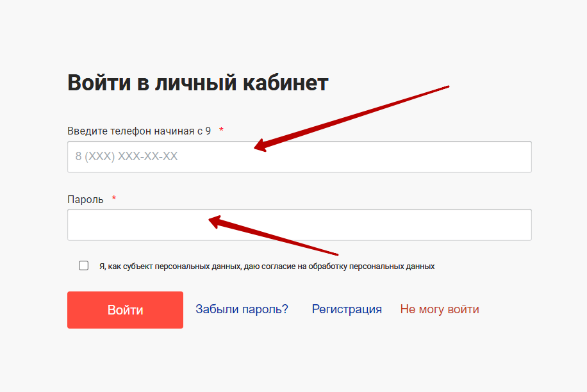This screenshot has width=587, height=392.
Task: Click the Пароль field label
Action: coord(85,199)
